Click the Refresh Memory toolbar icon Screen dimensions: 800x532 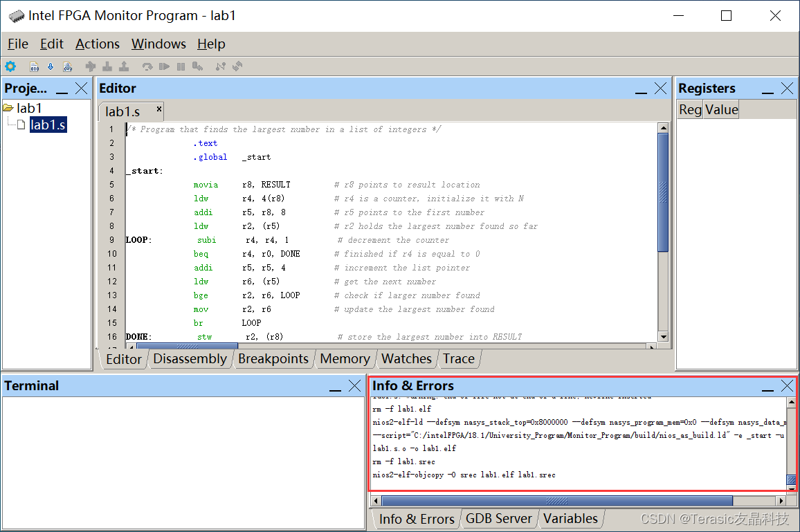pos(237,66)
